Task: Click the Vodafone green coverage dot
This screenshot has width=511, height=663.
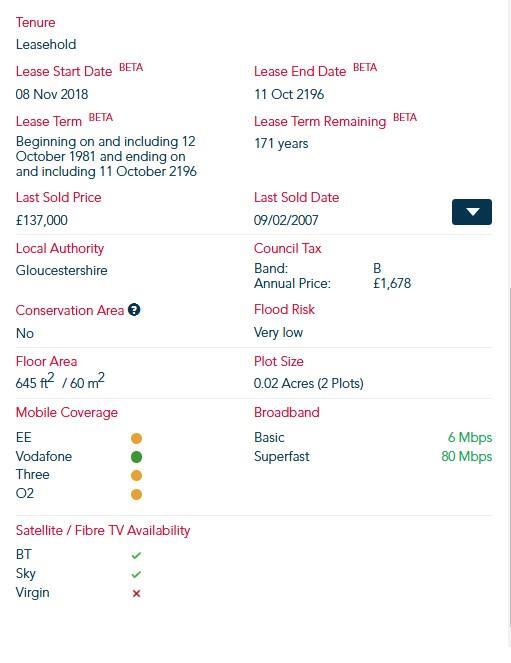Action: point(136,457)
